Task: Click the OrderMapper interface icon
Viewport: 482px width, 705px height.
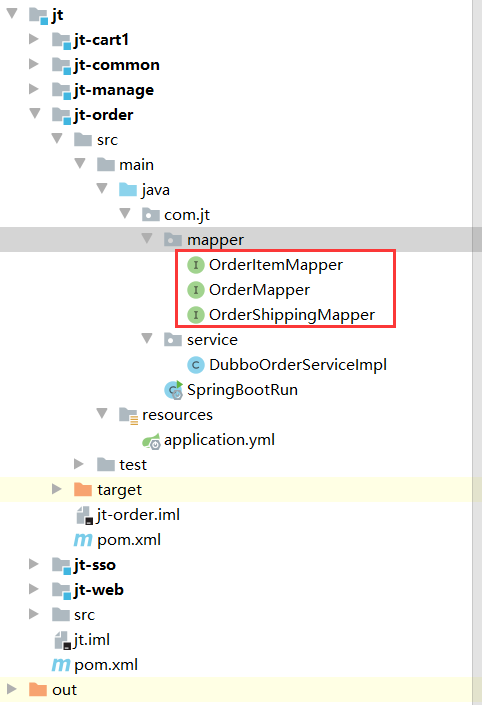Action: click(x=196, y=290)
